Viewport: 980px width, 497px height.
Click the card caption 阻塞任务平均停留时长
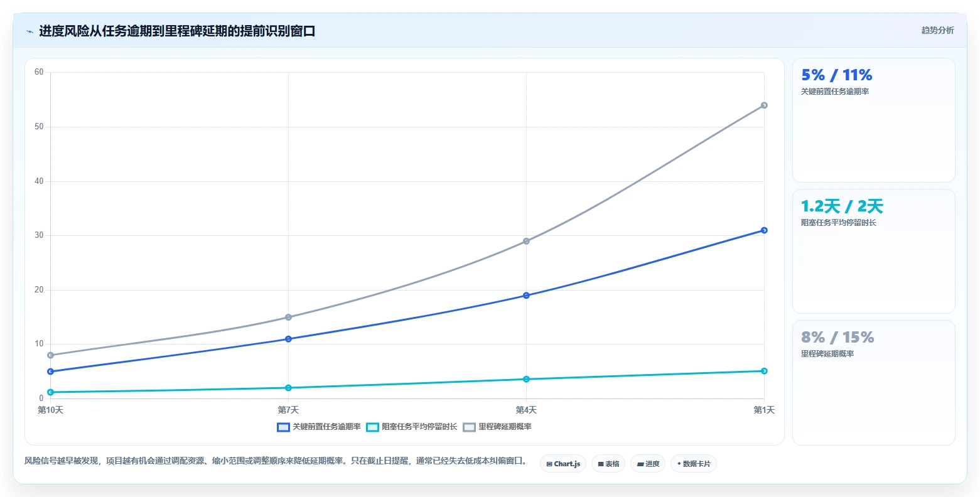click(839, 223)
